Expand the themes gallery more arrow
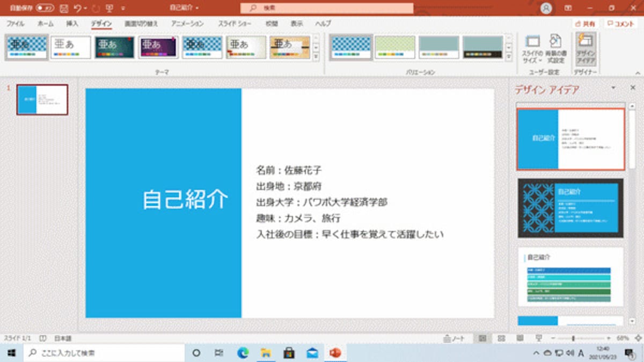This screenshot has width=644, height=362. click(x=316, y=56)
